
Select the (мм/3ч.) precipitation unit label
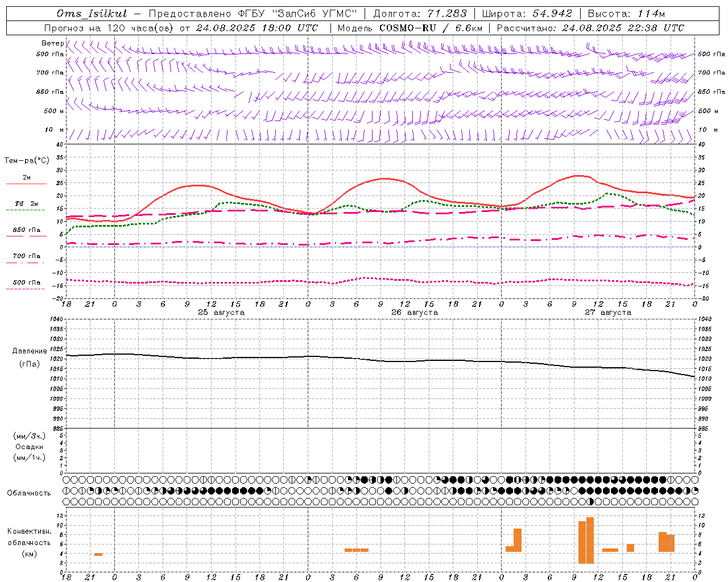[x=30, y=436]
